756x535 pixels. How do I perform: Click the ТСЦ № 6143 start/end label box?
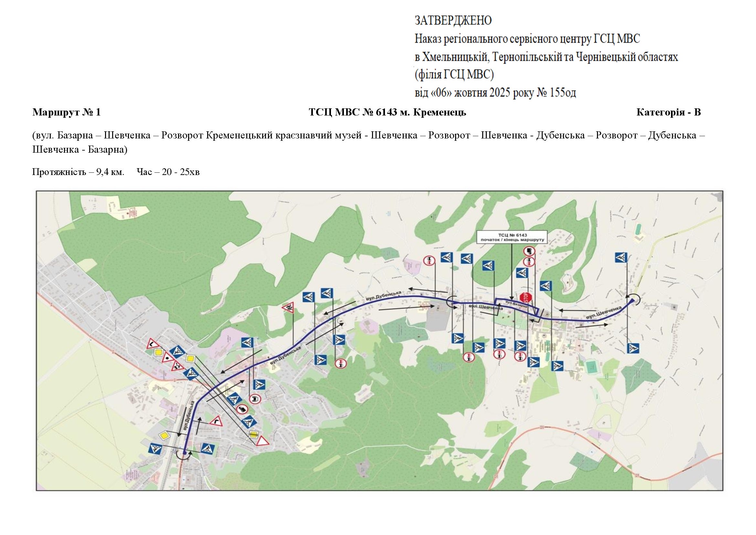(x=512, y=237)
